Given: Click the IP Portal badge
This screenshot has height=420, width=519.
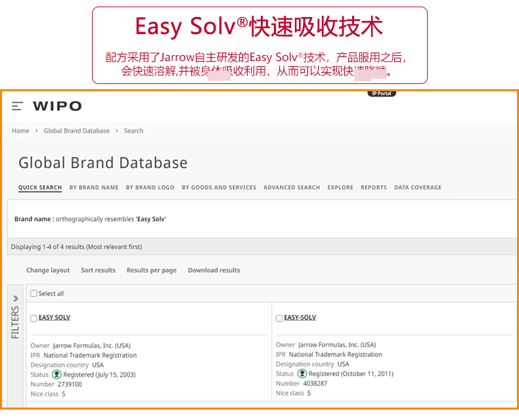Looking at the screenshot, I should point(382,94).
